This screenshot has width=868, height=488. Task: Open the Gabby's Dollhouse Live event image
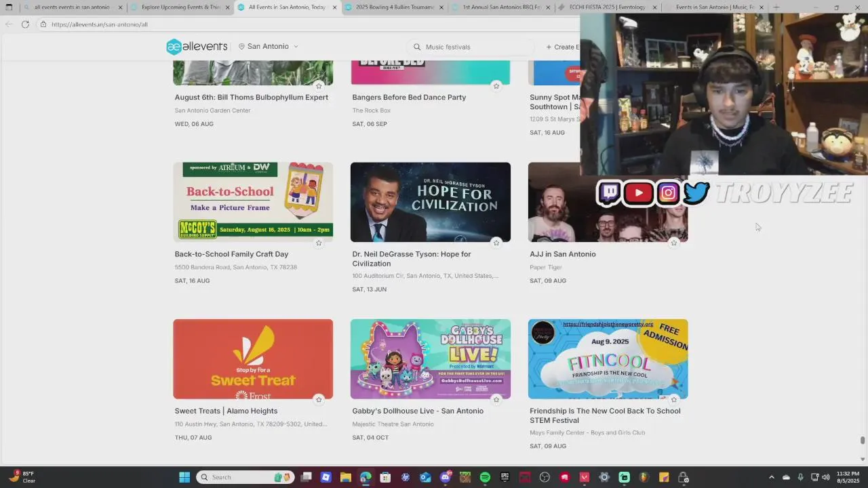pos(431,359)
